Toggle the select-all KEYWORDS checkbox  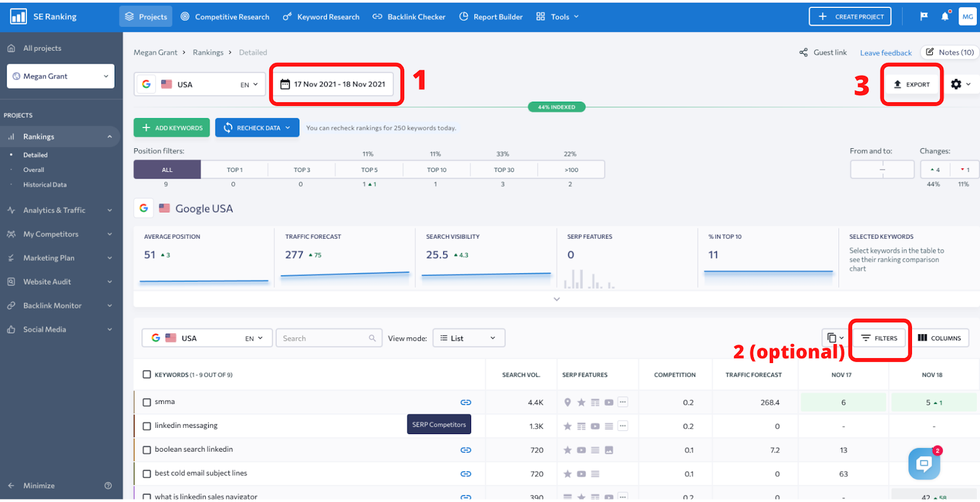[147, 375]
